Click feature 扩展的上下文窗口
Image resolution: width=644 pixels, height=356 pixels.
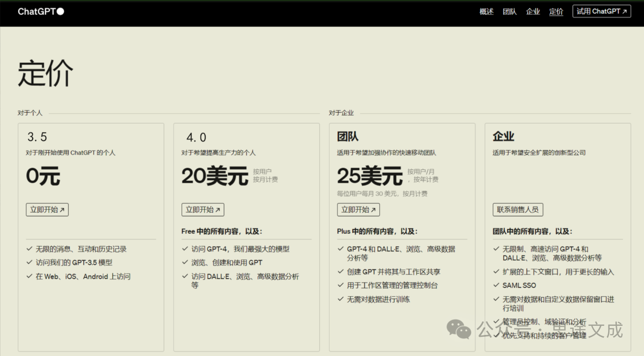click(x=558, y=272)
